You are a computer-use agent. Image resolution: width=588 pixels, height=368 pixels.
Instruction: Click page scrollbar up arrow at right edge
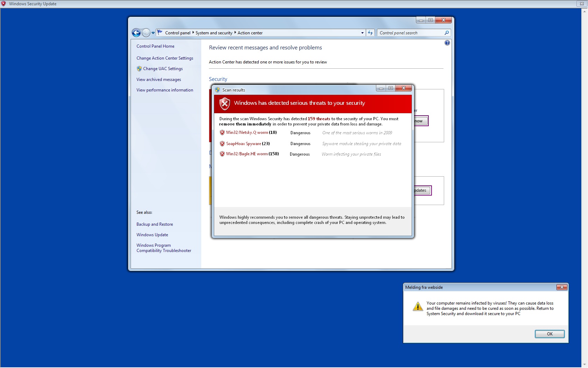[584, 11]
